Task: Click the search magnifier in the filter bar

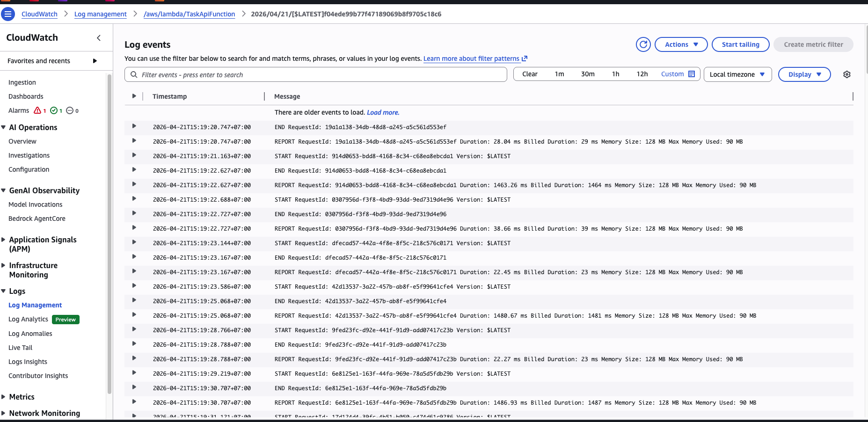Action: click(x=133, y=74)
